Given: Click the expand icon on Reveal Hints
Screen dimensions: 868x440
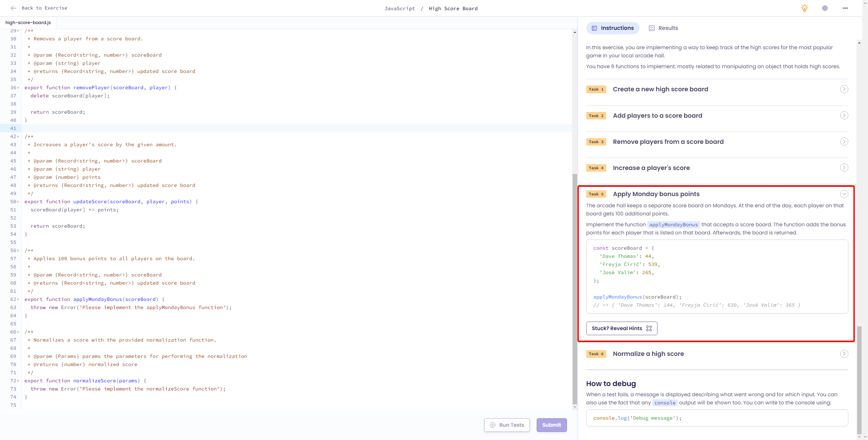Looking at the screenshot, I should [649, 328].
